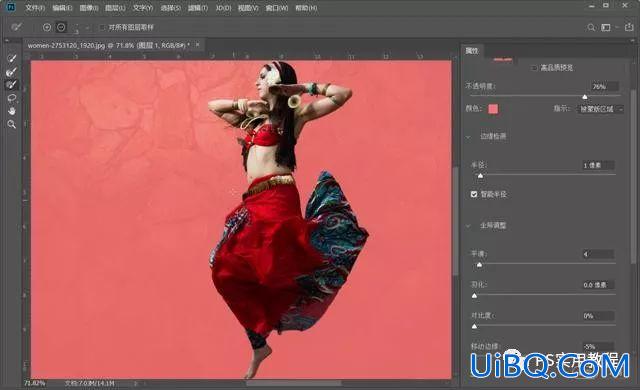640x390 pixels.
Task: Collapse the left toolbar via double-arrow
Action: (7, 40)
